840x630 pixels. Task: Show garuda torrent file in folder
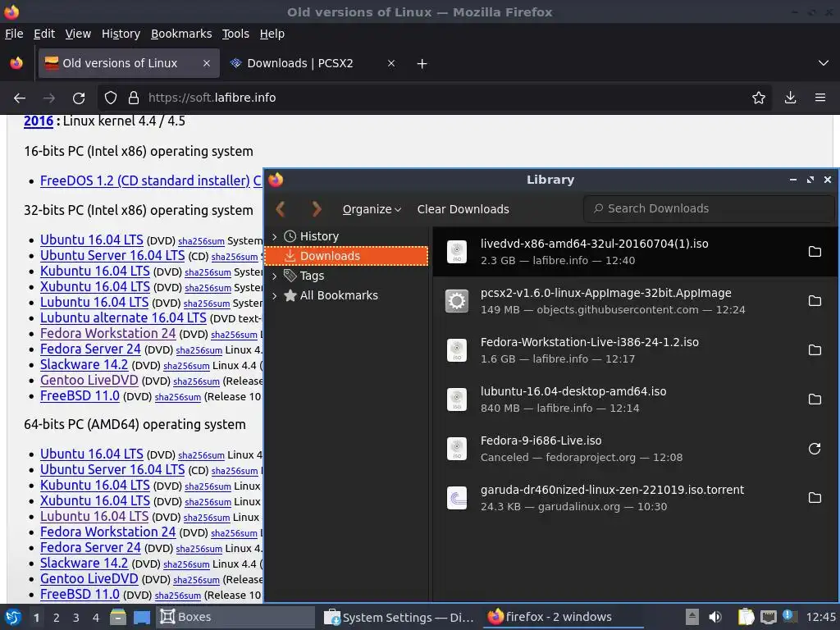pyautogui.click(x=815, y=498)
